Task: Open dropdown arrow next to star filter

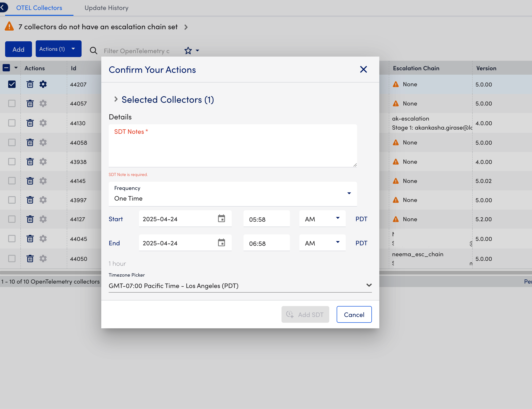Action: coord(197,51)
